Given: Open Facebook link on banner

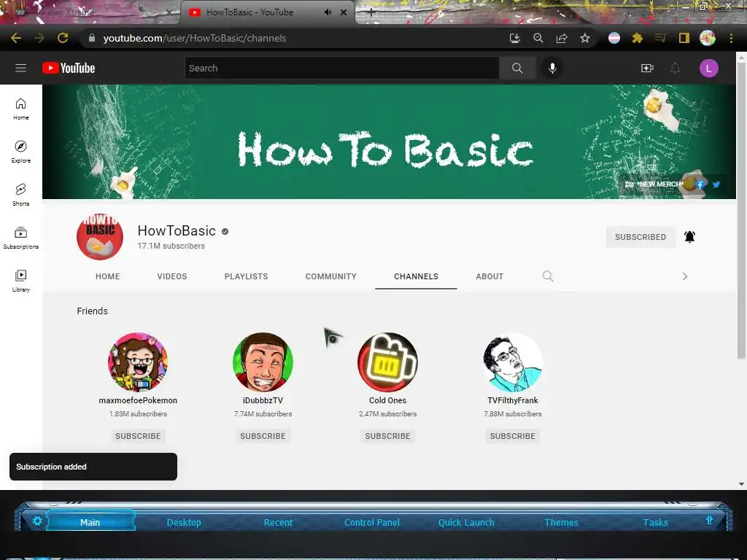Looking at the screenshot, I should [x=700, y=184].
